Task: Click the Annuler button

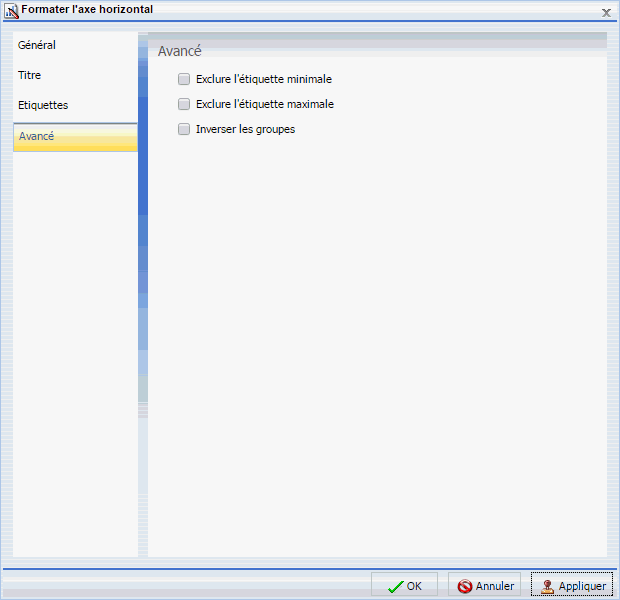Action: (x=484, y=585)
